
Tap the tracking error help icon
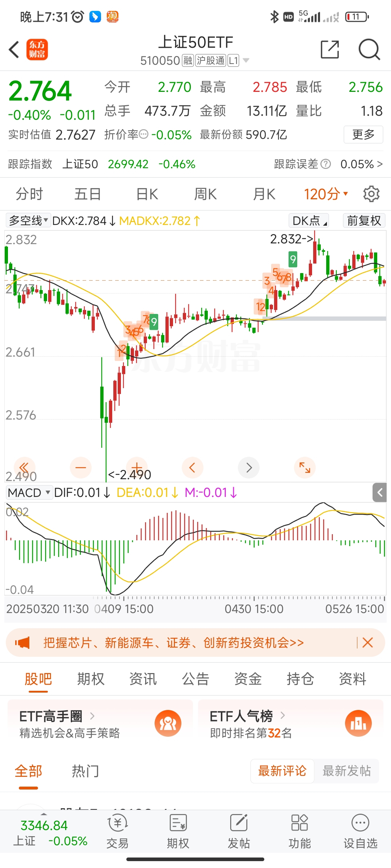[326, 164]
